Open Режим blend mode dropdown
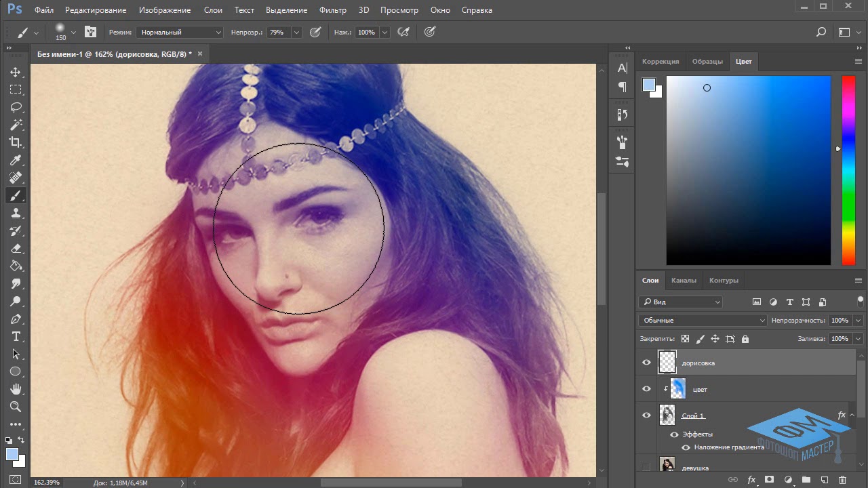The image size is (868, 488). click(179, 32)
